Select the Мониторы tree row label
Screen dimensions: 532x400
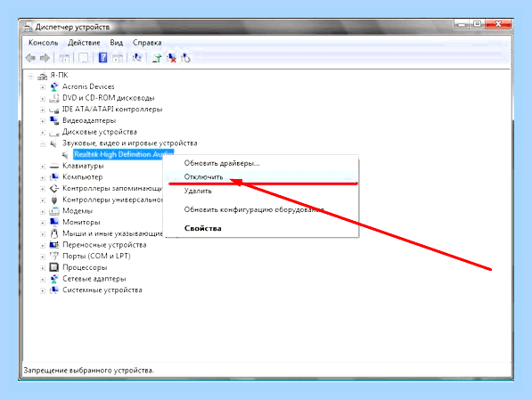[x=81, y=222]
